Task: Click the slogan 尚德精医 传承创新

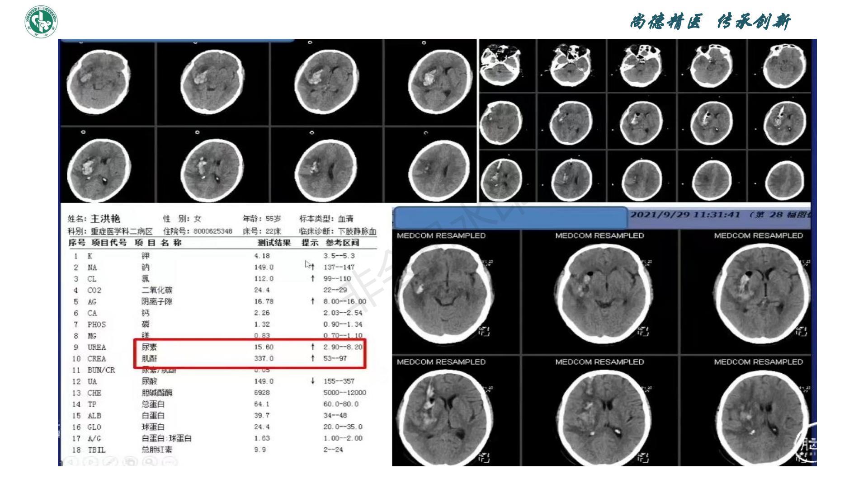Action: (x=710, y=21)
